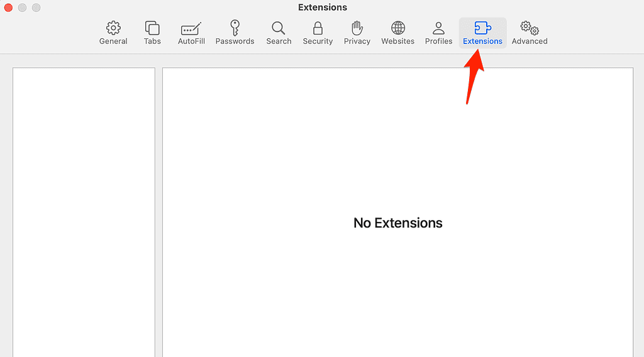Open the Advanced double-gear icon
Viewport: 644px width, 357px height.
(530, 28)
